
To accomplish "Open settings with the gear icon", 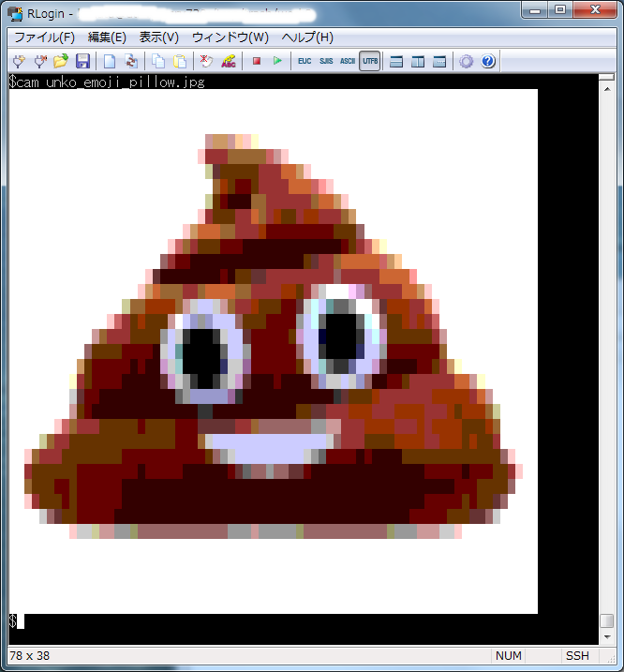I will click(467, 61).
